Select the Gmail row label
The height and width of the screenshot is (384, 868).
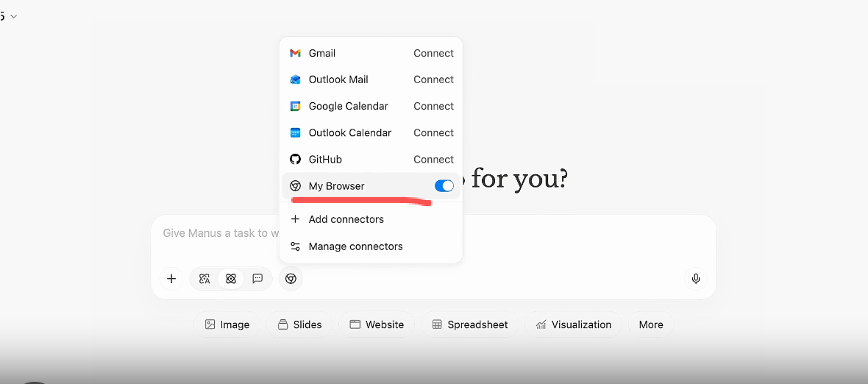pos(322,53)
